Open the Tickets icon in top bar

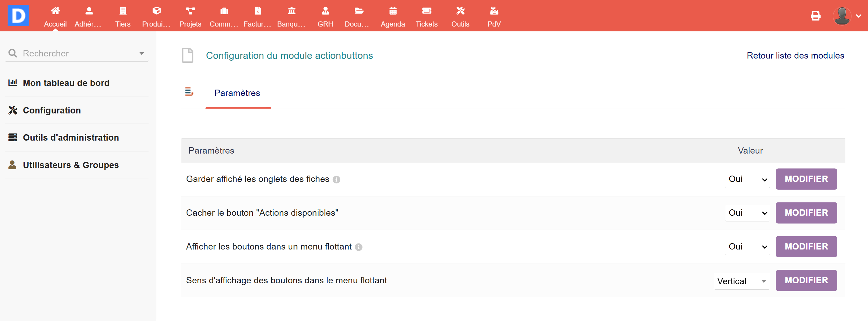coord(426,11)
